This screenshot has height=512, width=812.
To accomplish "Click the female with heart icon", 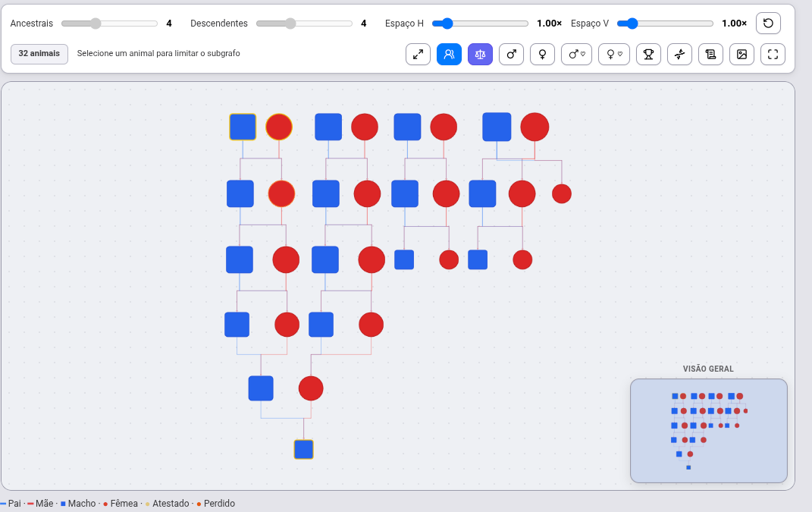I will pos(613,54).
